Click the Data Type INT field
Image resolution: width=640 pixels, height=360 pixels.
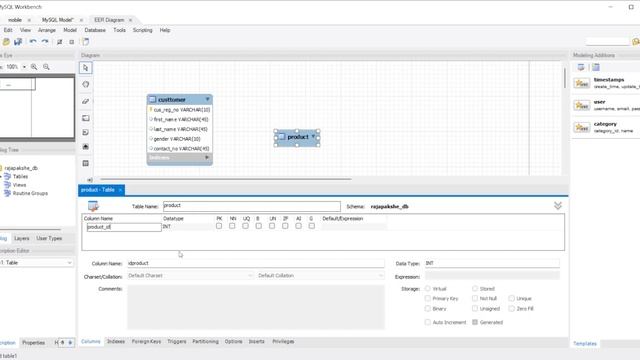492,264
